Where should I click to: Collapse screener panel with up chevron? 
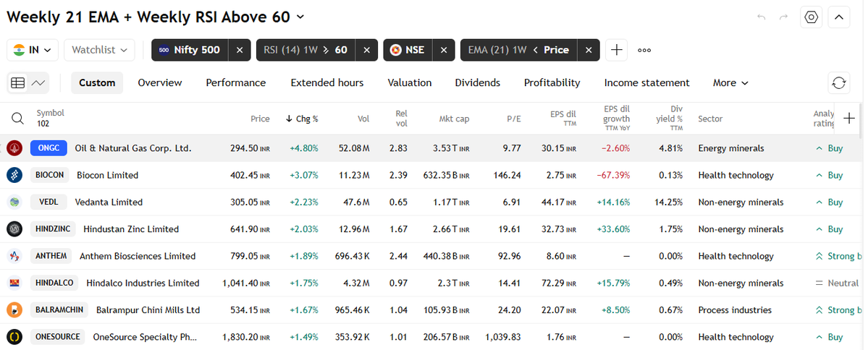[838, 17]
